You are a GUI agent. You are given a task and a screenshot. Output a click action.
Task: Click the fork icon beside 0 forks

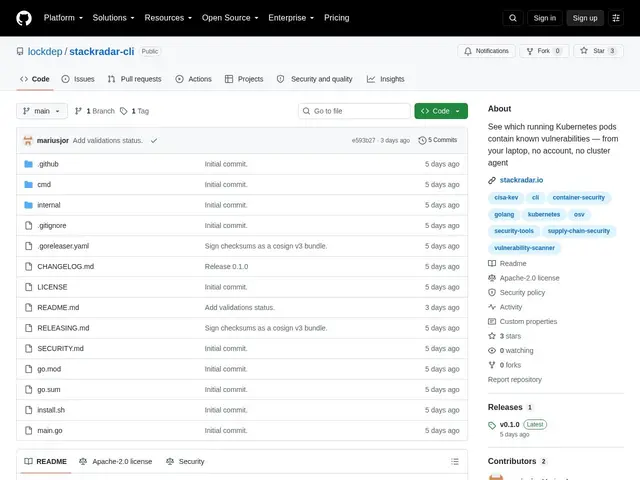[492, 365]
